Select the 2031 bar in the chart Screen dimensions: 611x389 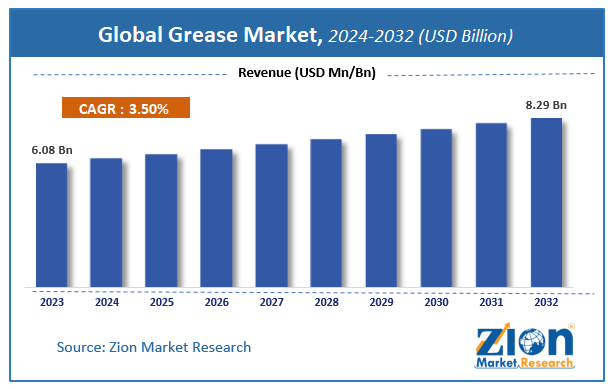coord(491,205)
